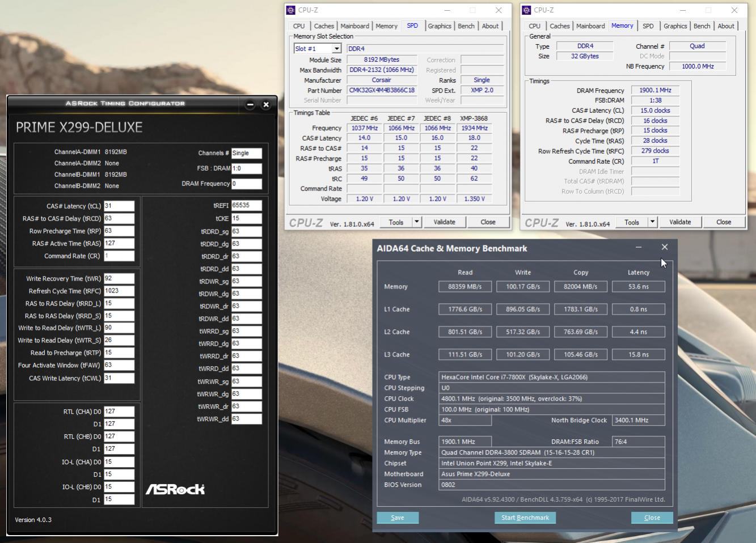Open About tab in CPU-Z Memory window
The width and height of the screenshot is (756, 543).
pyautogui.click(x=726, y=26)
